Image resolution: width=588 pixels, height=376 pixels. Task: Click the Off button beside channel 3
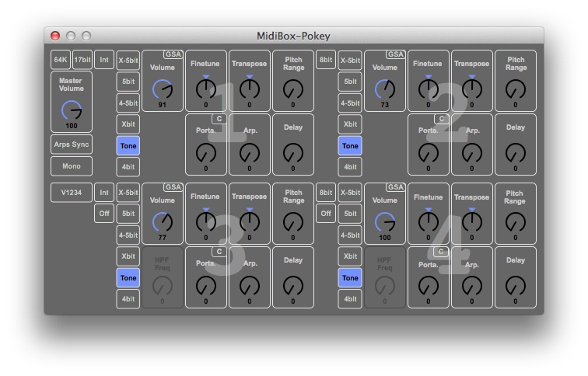pyautogui.click(x=104, y=214)
